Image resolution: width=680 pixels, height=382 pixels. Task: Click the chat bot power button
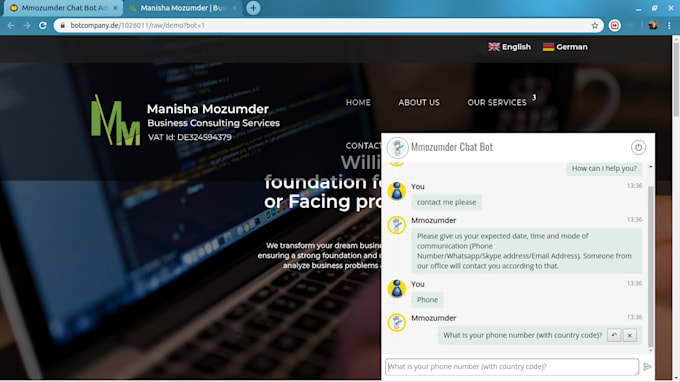point(638,147)
